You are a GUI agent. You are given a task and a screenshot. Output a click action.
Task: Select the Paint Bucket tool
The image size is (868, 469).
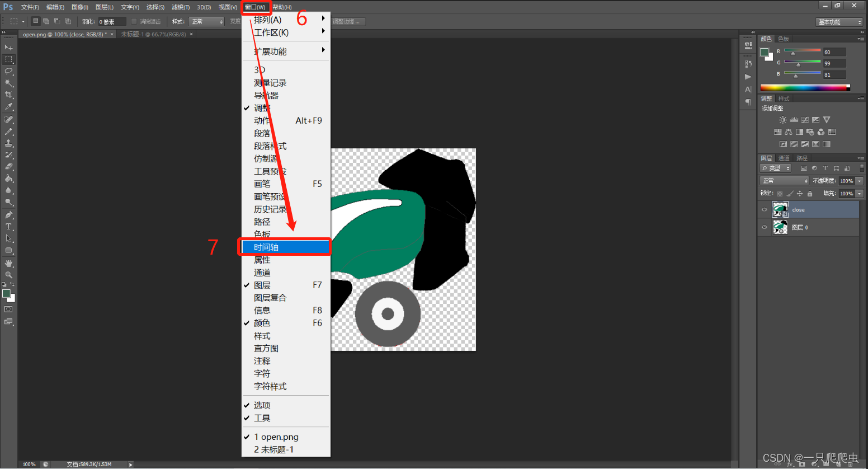pos(8,179)
